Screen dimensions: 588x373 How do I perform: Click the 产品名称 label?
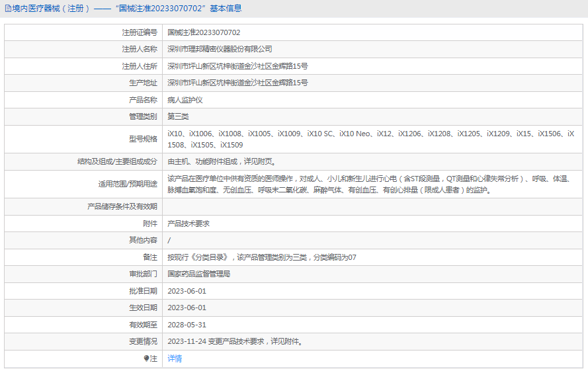144,100
